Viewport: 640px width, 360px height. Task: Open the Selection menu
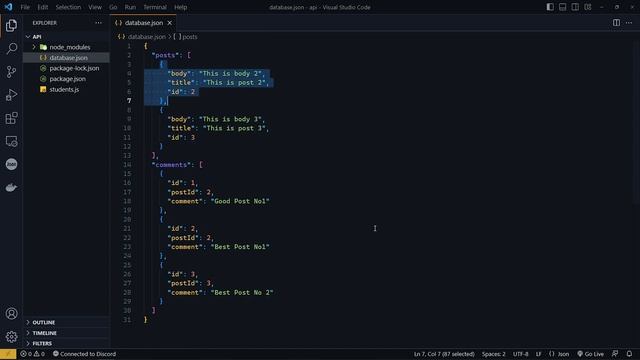coord(68,7)
